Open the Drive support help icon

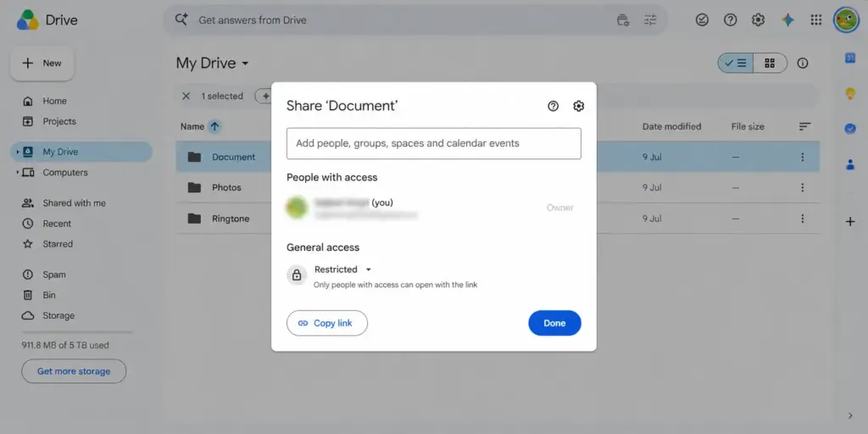point(730,20)
